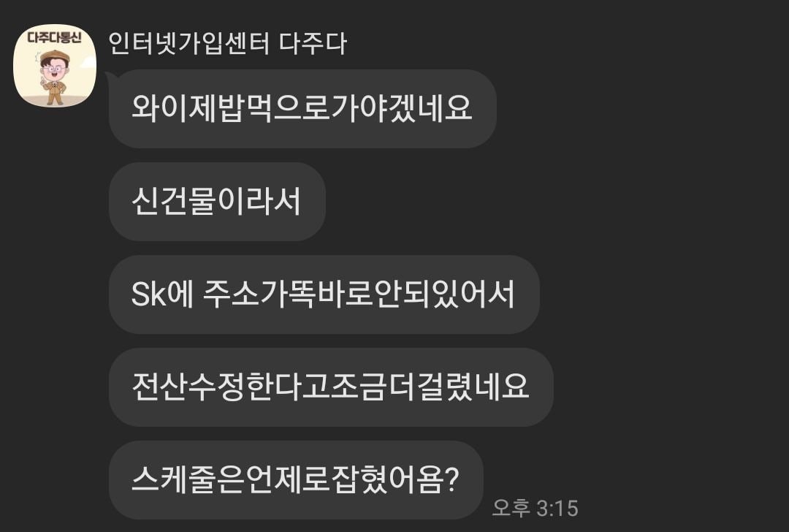Click the word 다주다 in the sender name
This screenshot has width=789, height=532.
(313, 44)
